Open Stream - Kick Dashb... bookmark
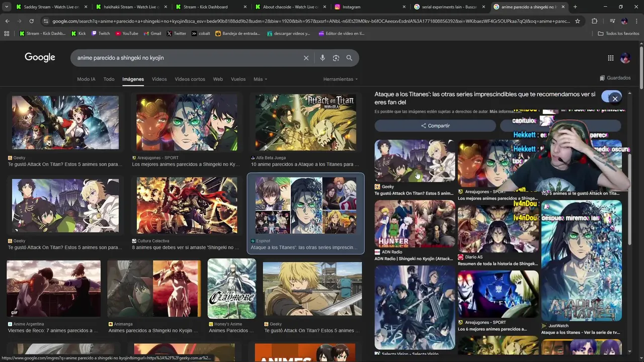Viewport: 644px width, 362px height. [43, 33]
